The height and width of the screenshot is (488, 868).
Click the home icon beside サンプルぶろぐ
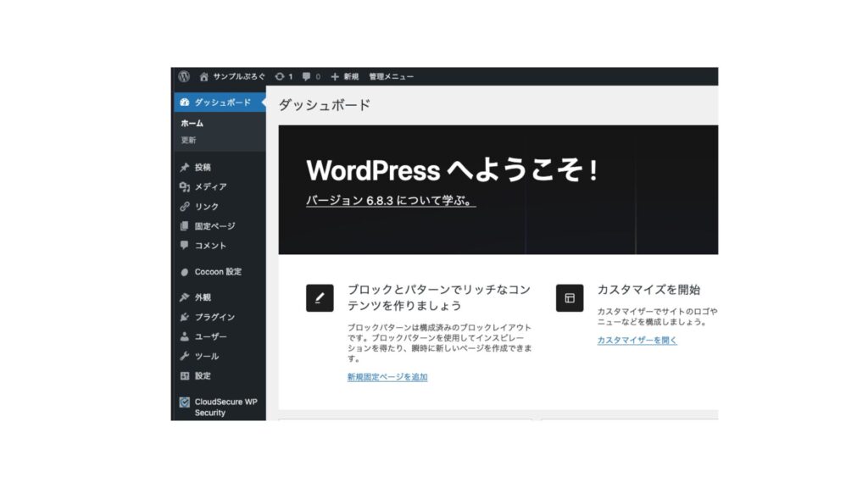coord(203,76)
